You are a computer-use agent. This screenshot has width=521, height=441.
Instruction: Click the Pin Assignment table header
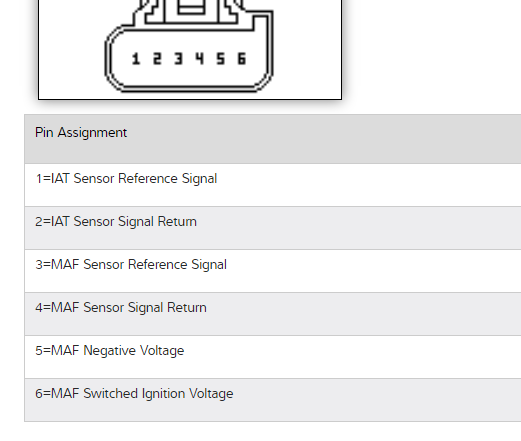(273, 139)
